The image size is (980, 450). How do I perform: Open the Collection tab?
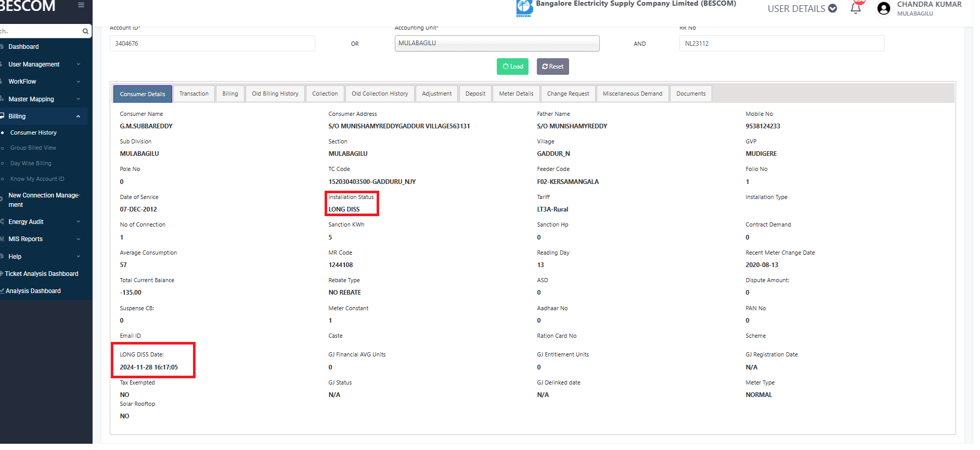pos(325,94)
